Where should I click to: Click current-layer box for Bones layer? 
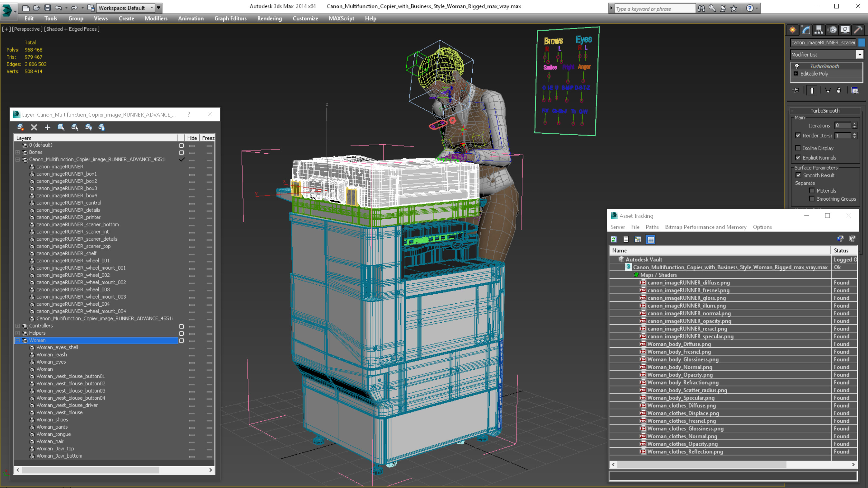click(x=182, y=152)
